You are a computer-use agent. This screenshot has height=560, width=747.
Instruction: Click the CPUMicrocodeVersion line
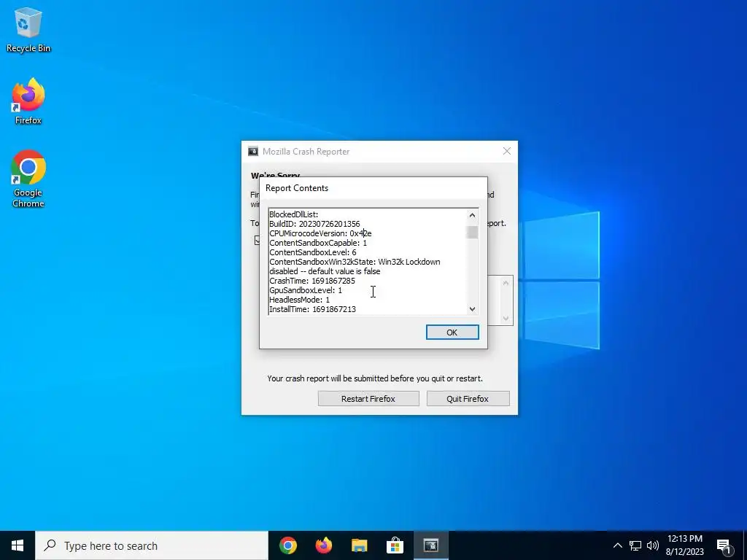click(320, 233)
